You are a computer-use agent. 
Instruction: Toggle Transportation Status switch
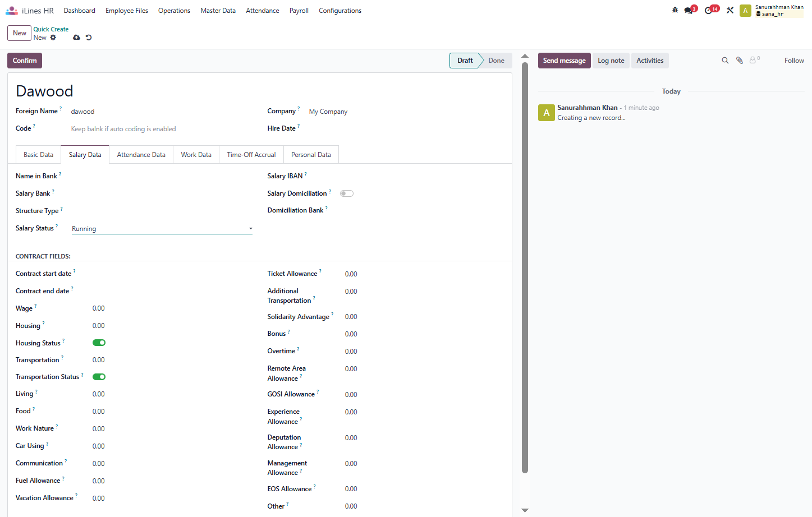(x=99, y=377)
